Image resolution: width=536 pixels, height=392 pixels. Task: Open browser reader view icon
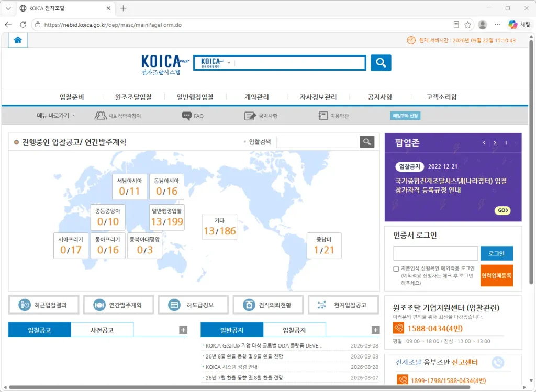coord(456,25)
